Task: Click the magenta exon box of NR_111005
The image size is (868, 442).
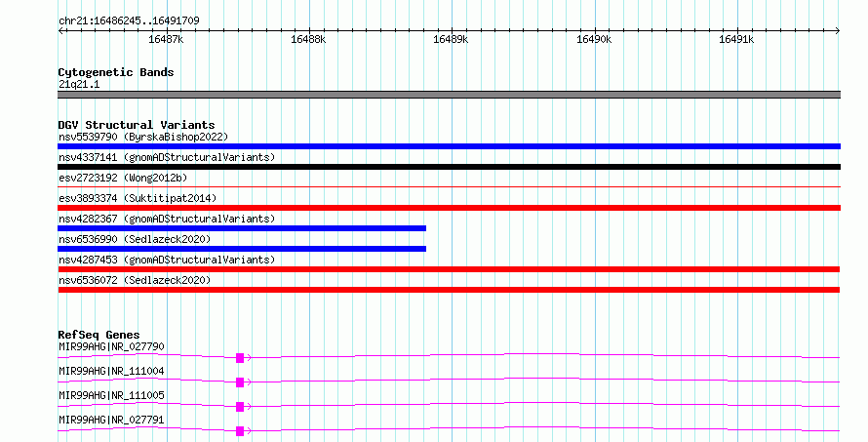Action: 240,407
